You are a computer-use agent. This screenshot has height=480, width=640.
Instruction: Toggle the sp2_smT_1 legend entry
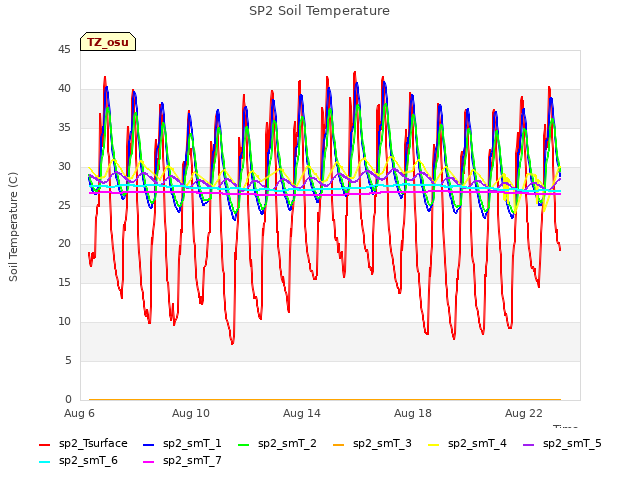[182, 444]
